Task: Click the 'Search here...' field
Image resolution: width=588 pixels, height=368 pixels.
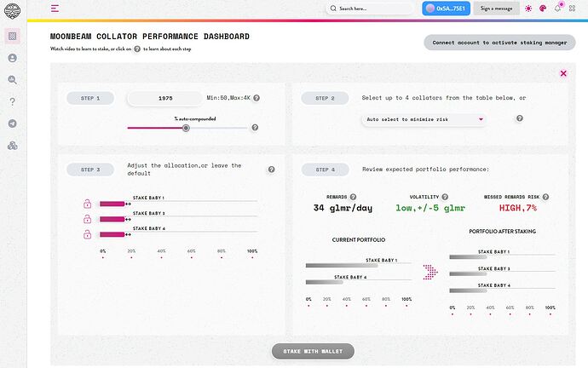Action: click(x=370, y=9)
